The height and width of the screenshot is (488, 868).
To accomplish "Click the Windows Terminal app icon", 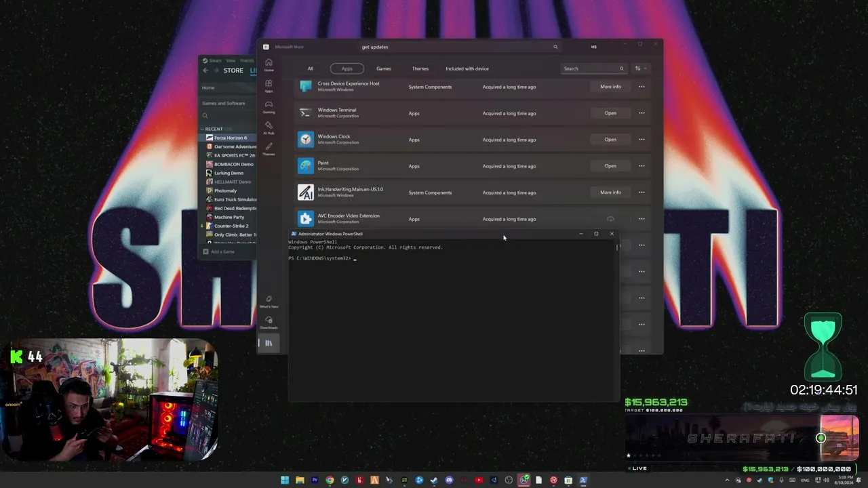I will tap(306, 113).
